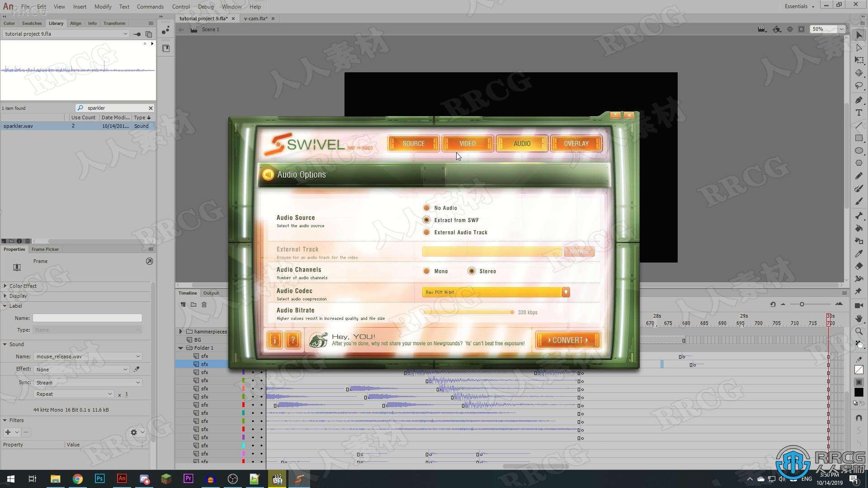Select the Pencil tool
Viewport: 868px width, 488px height.
click(x=859, y=176)
